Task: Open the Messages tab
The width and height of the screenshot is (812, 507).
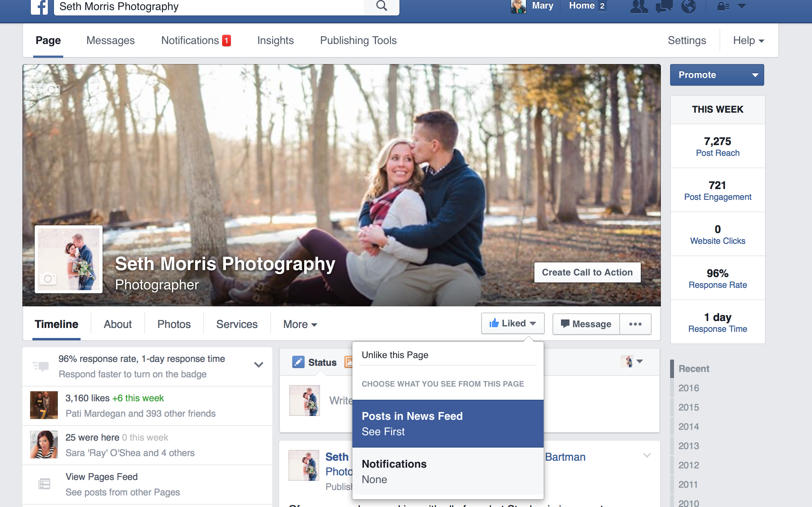Action: (x=110, y=41)
